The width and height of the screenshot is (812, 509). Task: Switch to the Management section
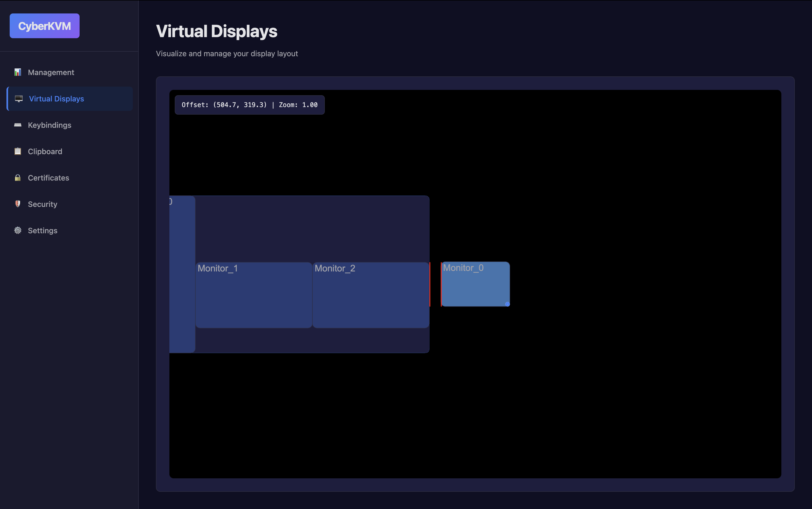51,72
